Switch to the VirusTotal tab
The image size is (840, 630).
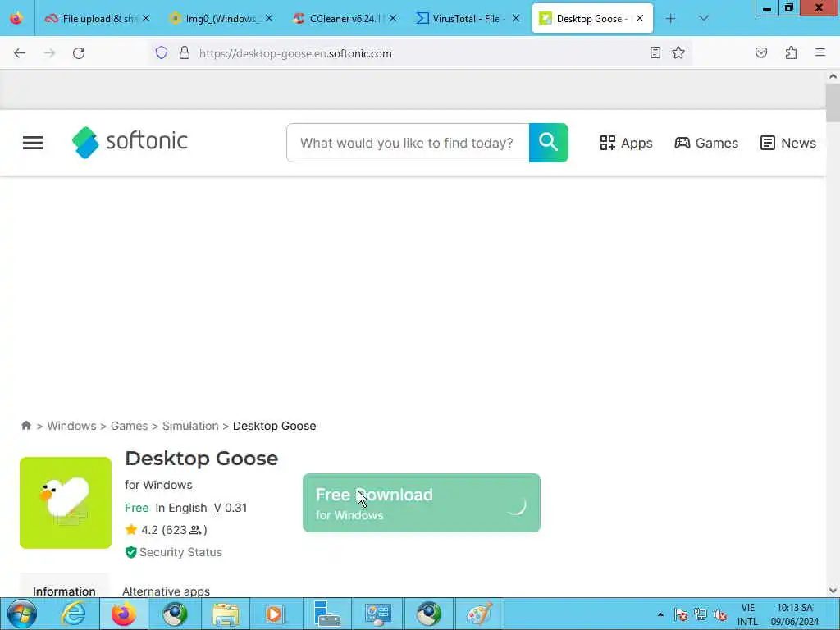pos(468,19)
